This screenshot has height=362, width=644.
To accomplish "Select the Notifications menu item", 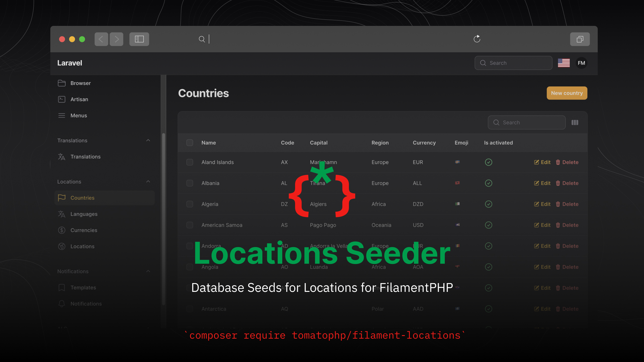I will click(x=86, y=303).
